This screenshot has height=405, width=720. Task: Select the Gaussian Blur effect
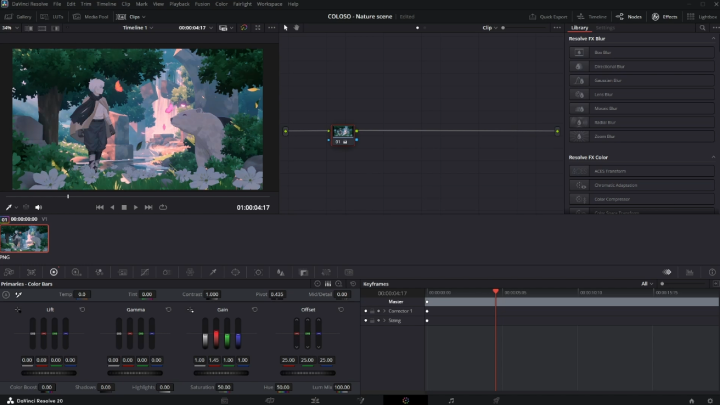[x=641, y=80]
